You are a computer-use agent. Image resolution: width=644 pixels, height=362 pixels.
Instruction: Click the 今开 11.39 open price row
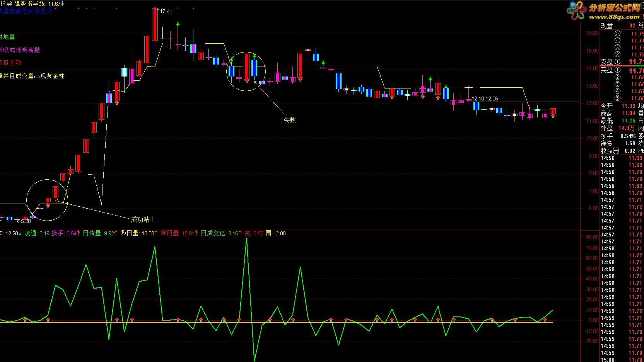click(618, 106)
